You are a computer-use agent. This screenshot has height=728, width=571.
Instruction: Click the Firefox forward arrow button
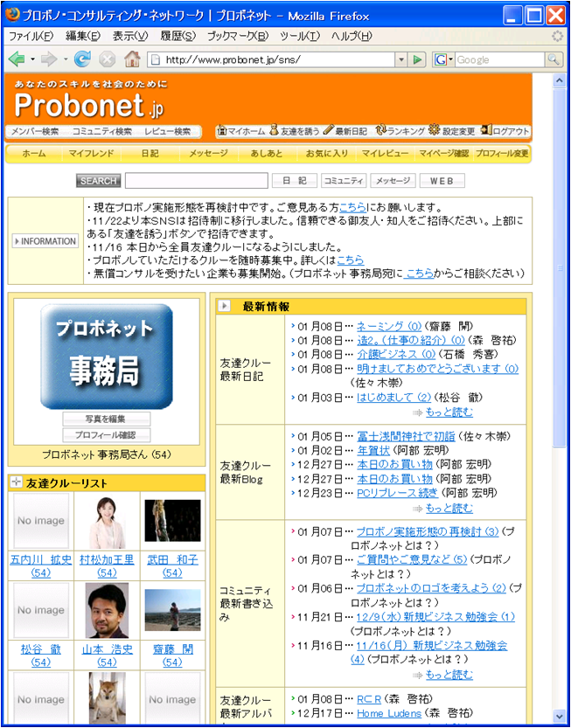coord(49,59)
